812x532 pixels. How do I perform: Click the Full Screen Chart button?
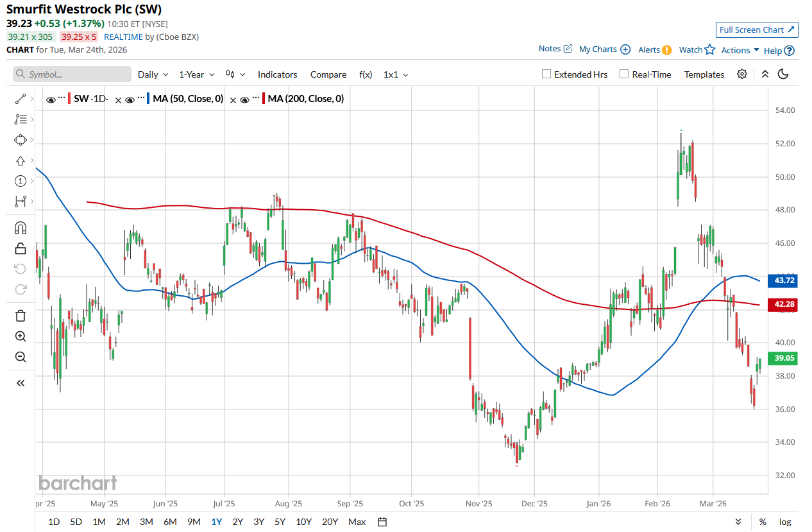(757, 30)
